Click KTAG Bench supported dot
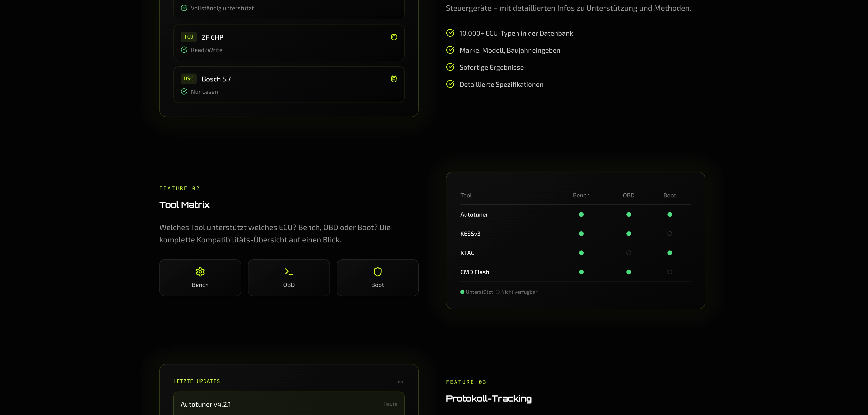Viewport: 868px width, 415px height. 581,253
